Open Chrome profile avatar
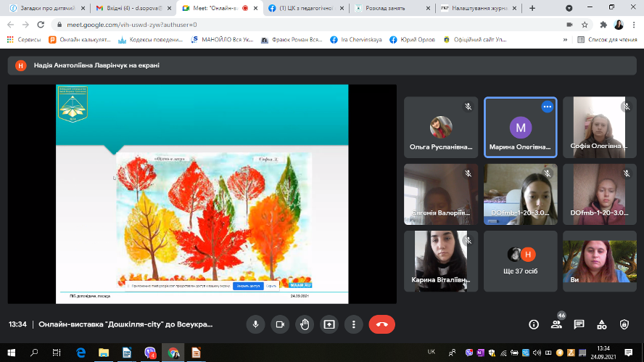Screen dimensions: 644x362 pyautogui.click(x=619, y=25)
